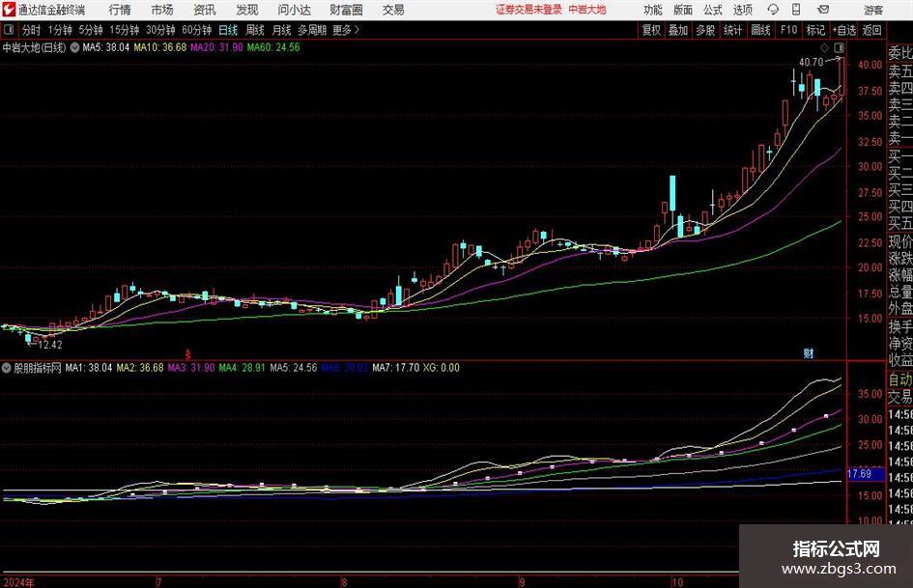The width and height of the screenshot is (913, 588).
Task: Click the XG: 0.00 sub-indicator value
Action: [442, 368]
